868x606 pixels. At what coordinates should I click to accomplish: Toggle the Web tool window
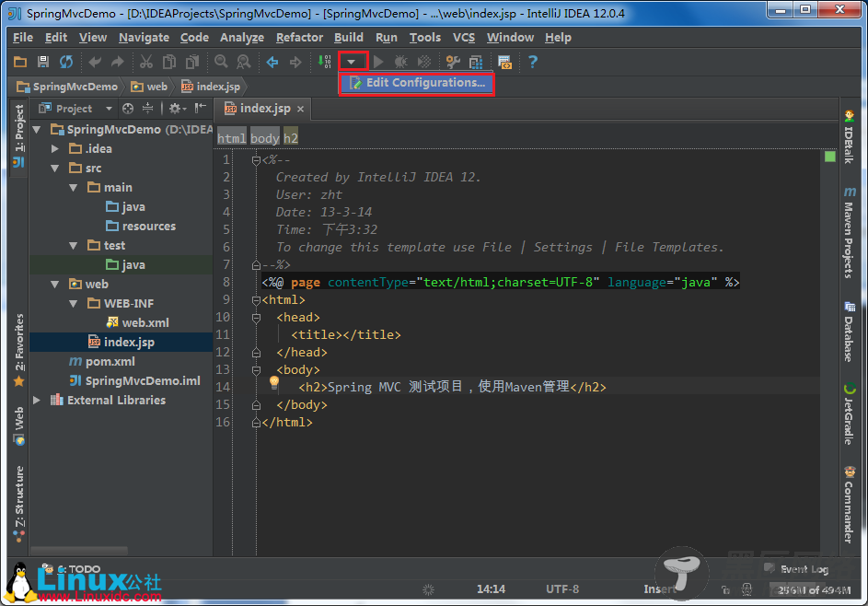[x=18, y=425]
